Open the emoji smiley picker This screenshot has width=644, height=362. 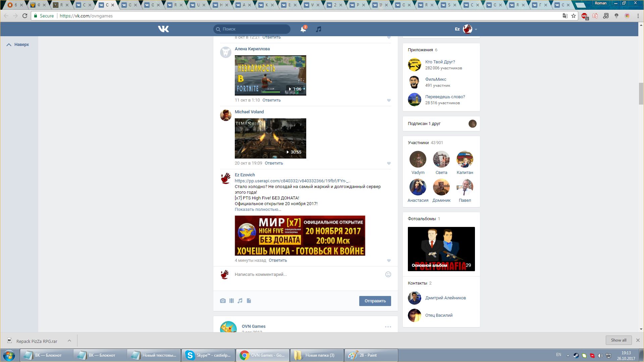pos(388,274)
